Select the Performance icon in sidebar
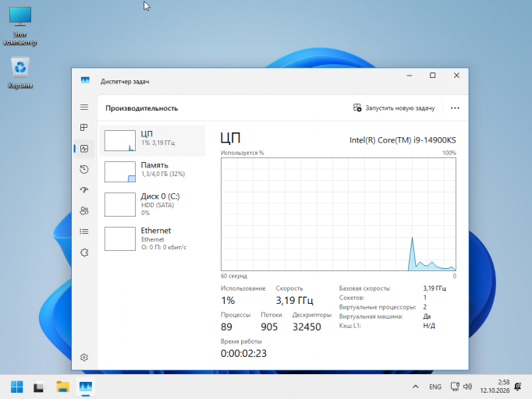532x399 pixels. [84, 149]
